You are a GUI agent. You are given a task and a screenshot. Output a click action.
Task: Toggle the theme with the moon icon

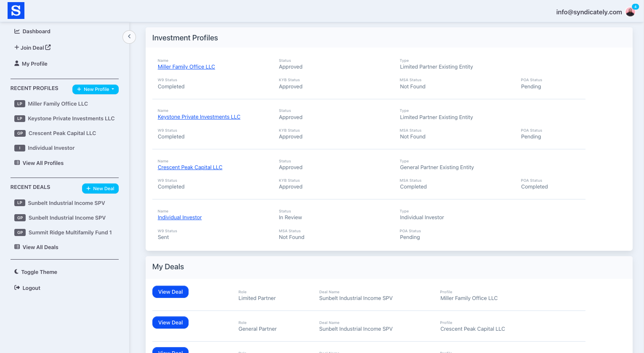[17, 272]
